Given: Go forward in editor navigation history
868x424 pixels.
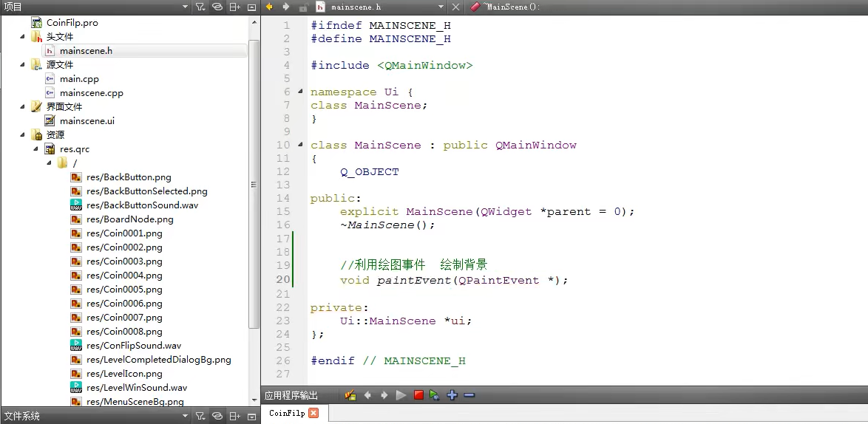Looking at the screenshot, I should point(286,7).
